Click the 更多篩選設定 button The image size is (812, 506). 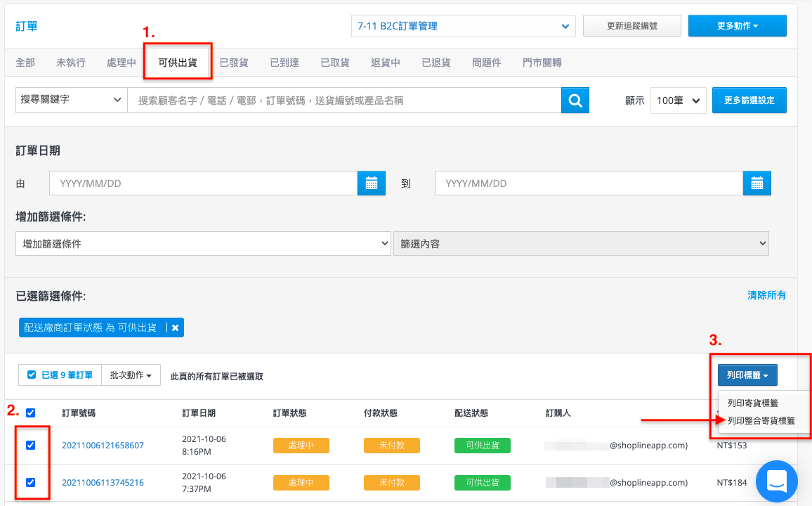[x=749, y=100]
